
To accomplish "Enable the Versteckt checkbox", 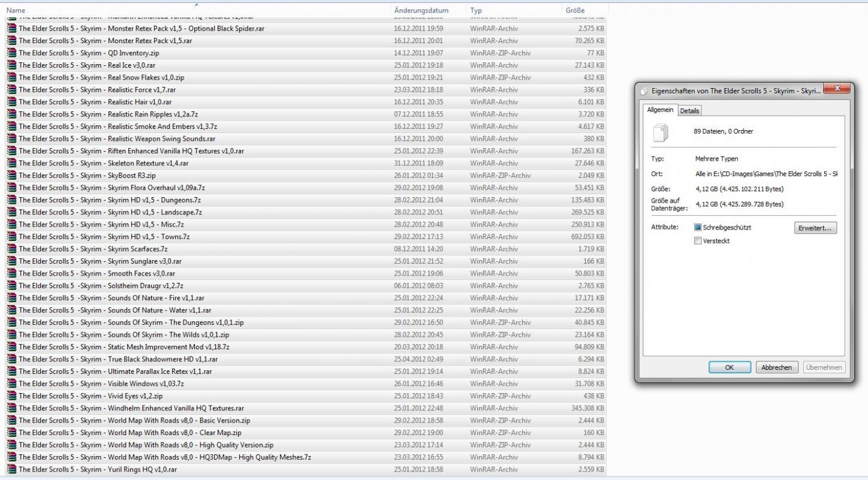I will coord(698,241).
